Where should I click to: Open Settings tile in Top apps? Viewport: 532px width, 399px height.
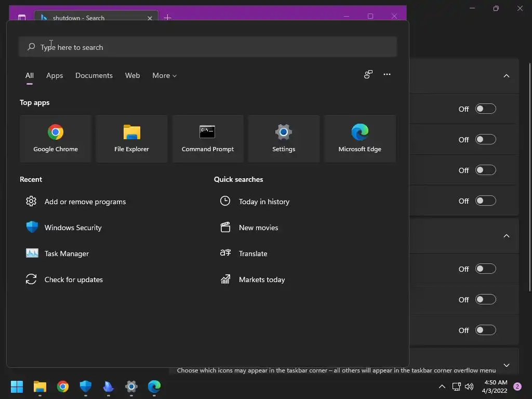(x=284, y=138)
